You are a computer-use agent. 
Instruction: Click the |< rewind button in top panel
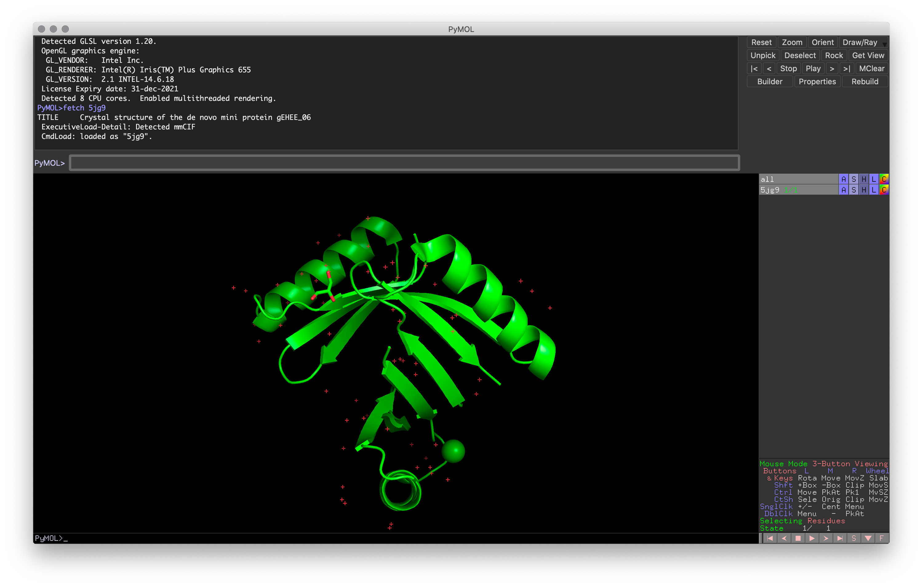754,68
